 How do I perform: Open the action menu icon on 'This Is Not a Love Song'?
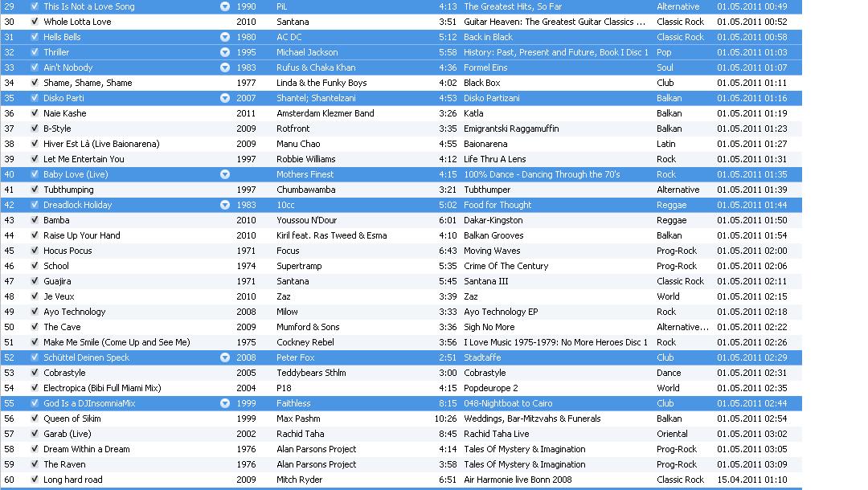click(225, 6)
